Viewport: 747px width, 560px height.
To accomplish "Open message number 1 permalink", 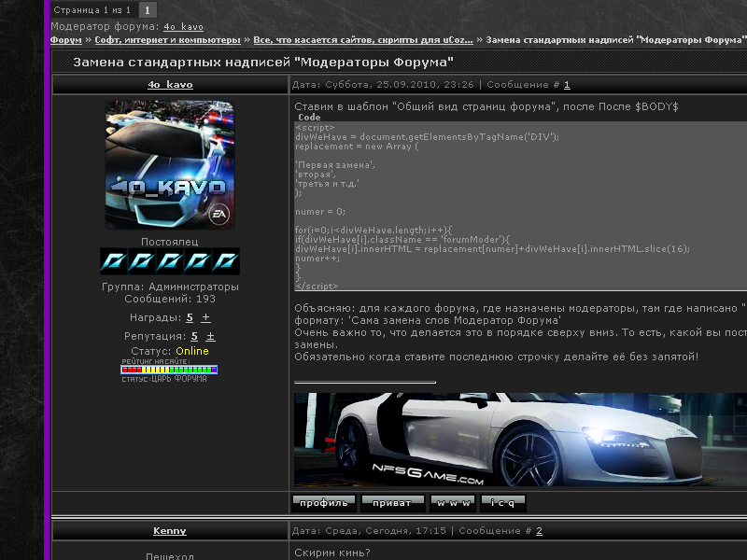I will coord(567,85).
